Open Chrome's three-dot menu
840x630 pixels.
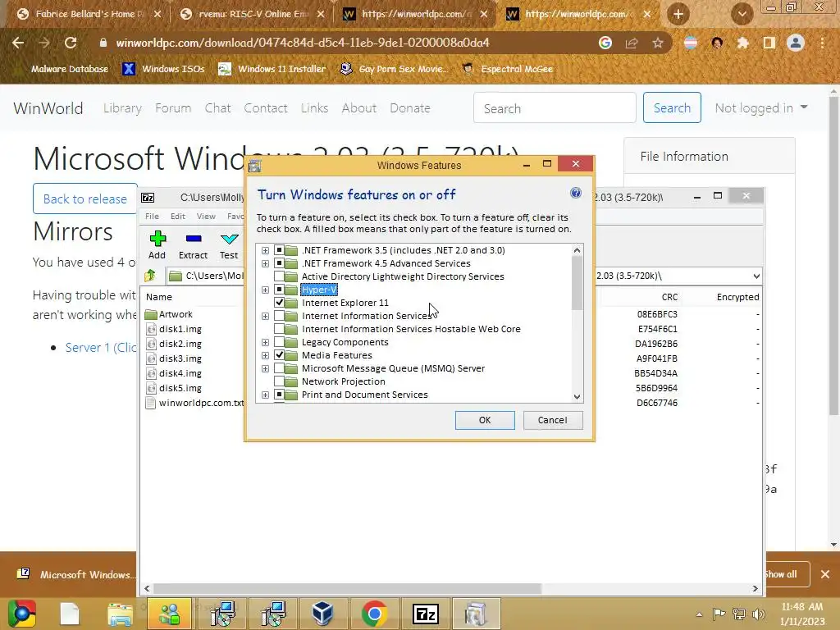coord(822,43)
